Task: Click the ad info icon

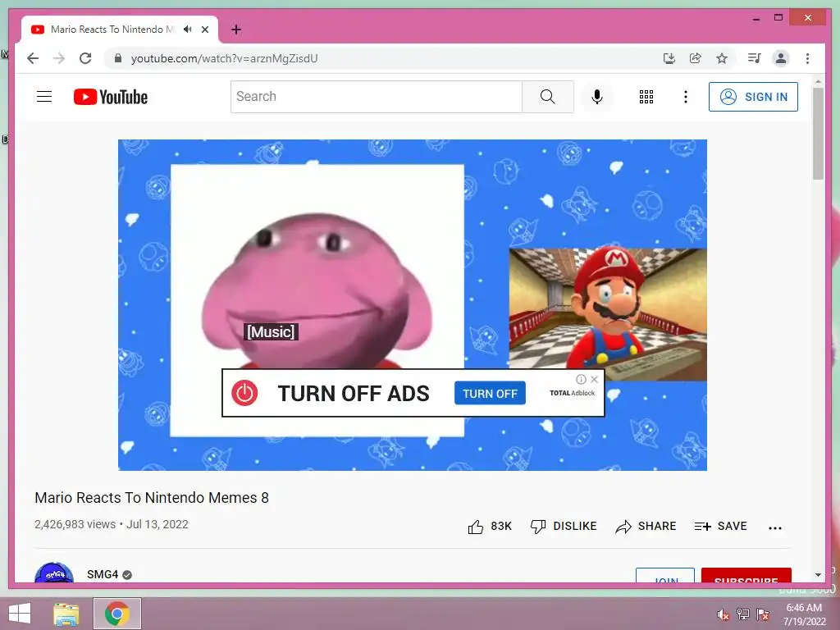Action: pos(581,379)
